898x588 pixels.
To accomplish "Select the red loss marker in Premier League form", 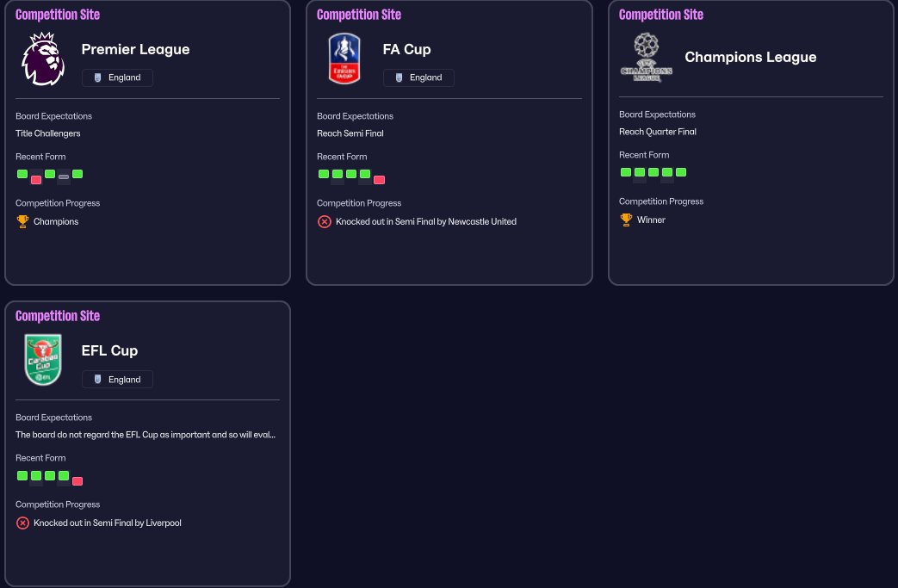I will [x=36, y=180].
